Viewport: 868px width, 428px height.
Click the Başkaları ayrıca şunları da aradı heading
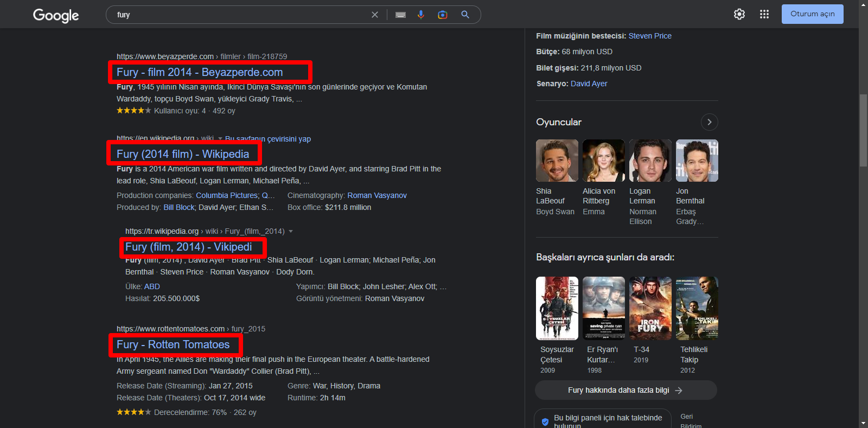tap(605, 257)
